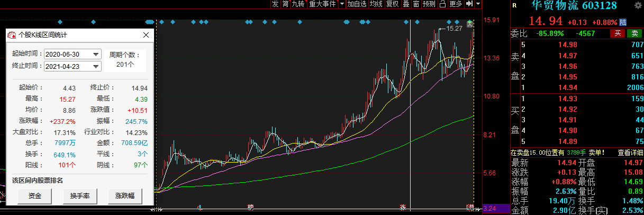Toggle the 复权 price adjustment mode
Image resolution: width=644 pixels, height=215 pixels.
click(392, 4)
